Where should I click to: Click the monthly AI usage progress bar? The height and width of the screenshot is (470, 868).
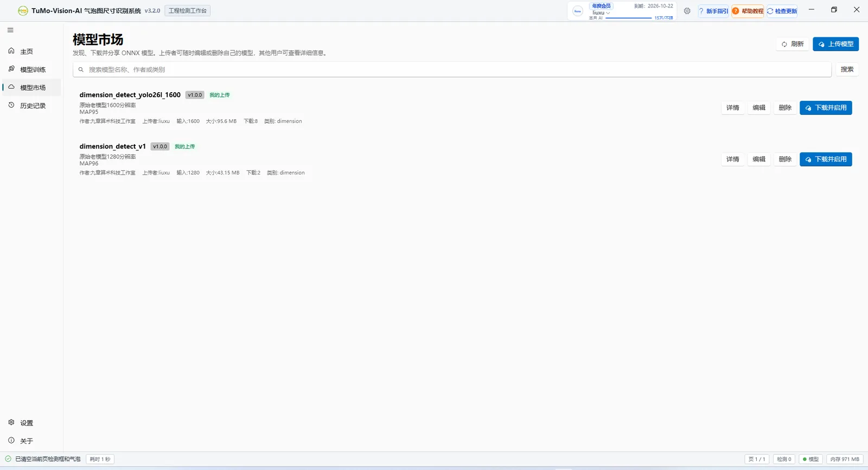click(628, 18)
